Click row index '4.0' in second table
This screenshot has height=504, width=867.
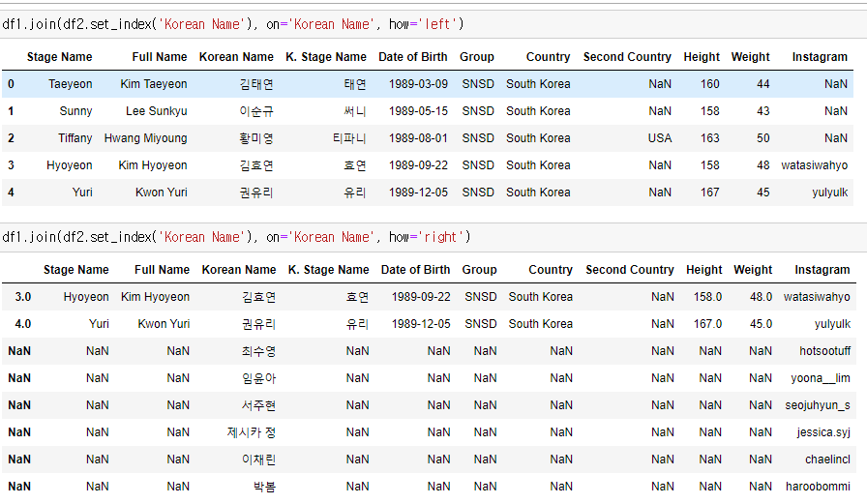22,324
